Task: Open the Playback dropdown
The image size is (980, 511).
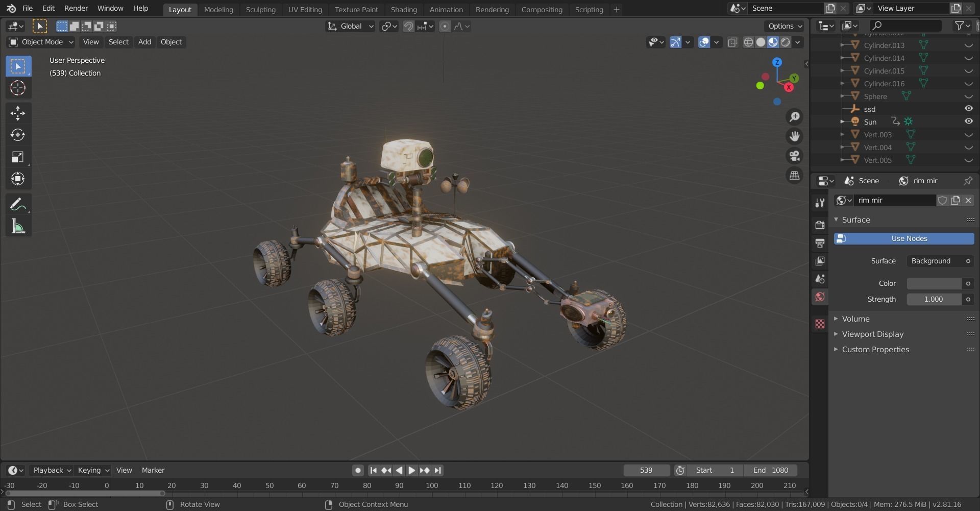Action: (x=52, y=470)
